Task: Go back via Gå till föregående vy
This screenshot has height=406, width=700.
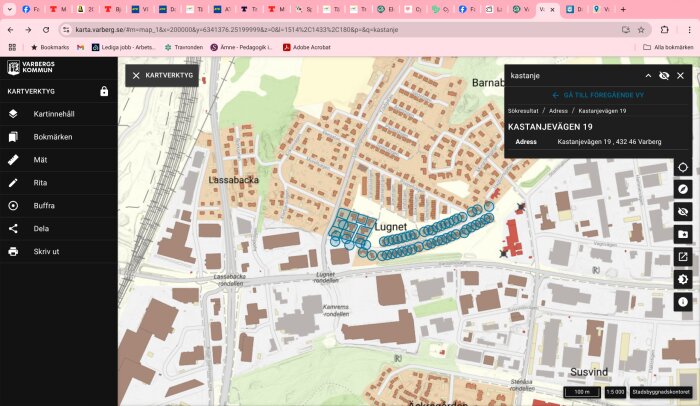Action: tap(598, 95)
